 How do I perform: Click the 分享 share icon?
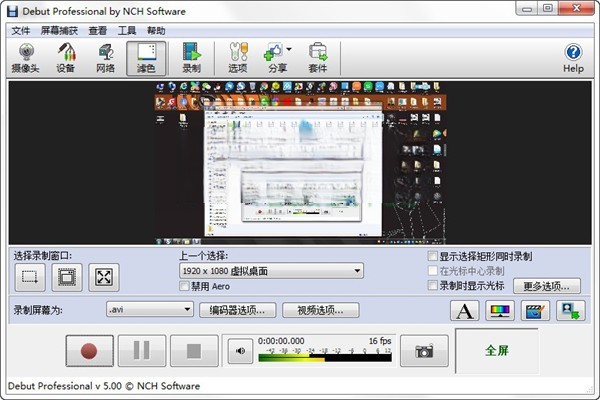tap(274, 58)
